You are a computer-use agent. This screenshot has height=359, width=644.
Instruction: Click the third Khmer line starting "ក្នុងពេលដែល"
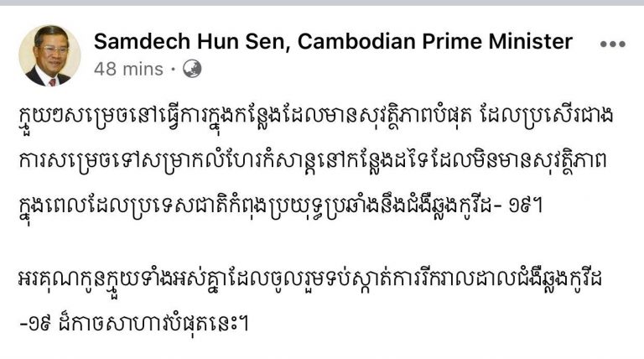pos(281,207)
